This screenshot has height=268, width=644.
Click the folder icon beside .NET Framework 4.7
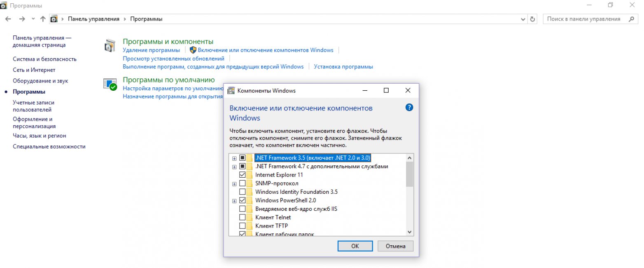coord(250,166)
